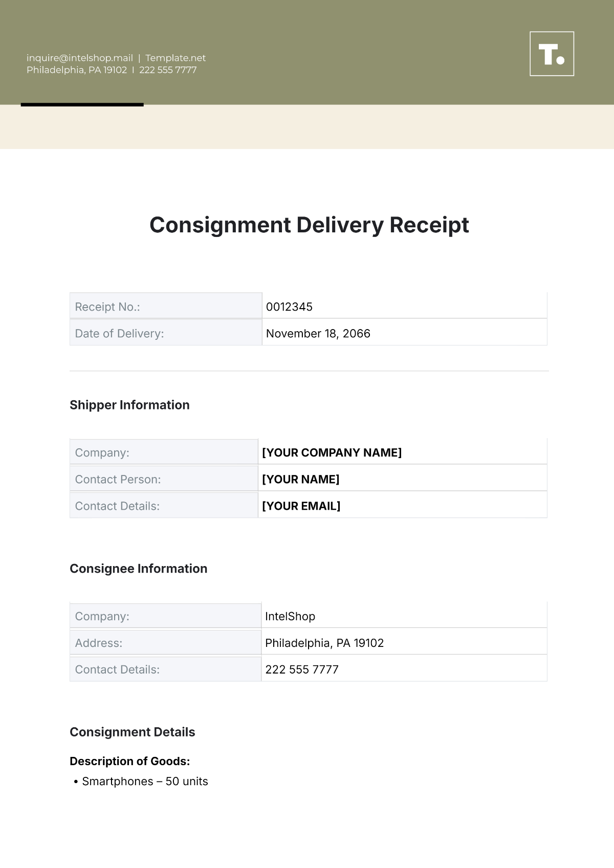Click the [YOUR EMAIL] placeholder field
This screenshot has height=868, width=614.
point(301,506)
